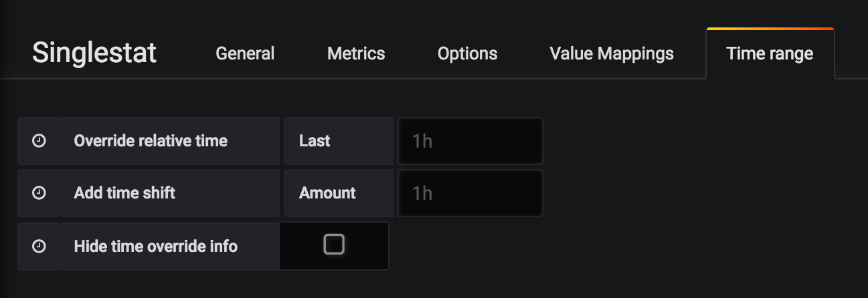Image resolution: width=868 pixels, height=298 pixels.
Task: Click the Singlestat panel title
Action: [x=94, y=52]
